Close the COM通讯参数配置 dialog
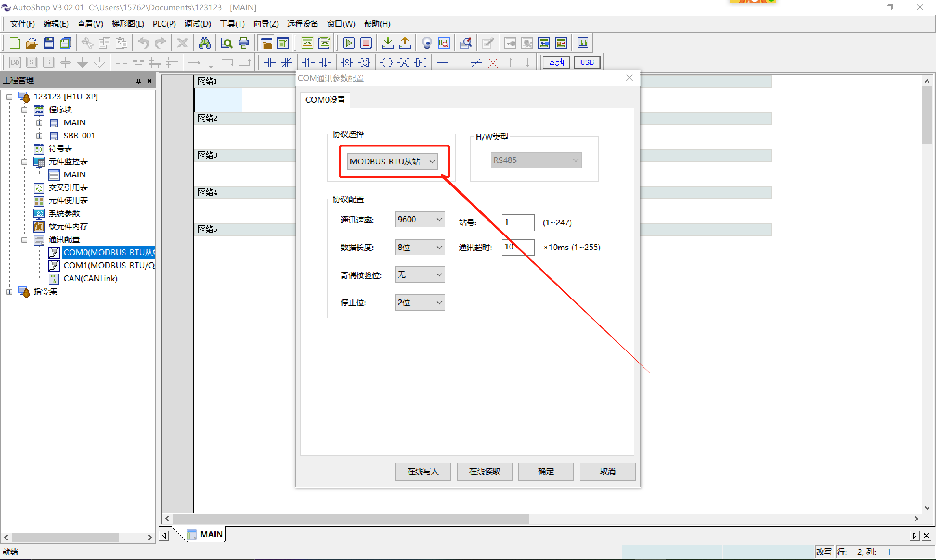Viewport: 936px width, 560px height. tap(630, 78)
